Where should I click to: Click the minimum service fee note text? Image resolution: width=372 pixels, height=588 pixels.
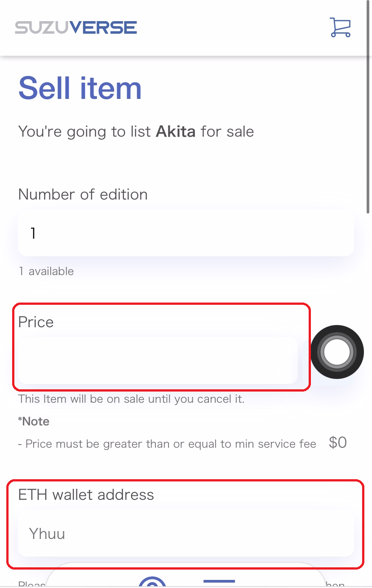pos(167,444)
